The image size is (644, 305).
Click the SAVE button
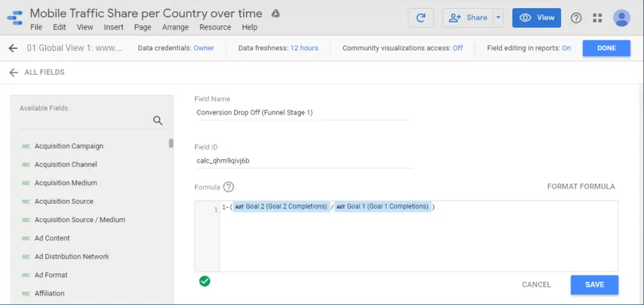click(x=594, y=284)
